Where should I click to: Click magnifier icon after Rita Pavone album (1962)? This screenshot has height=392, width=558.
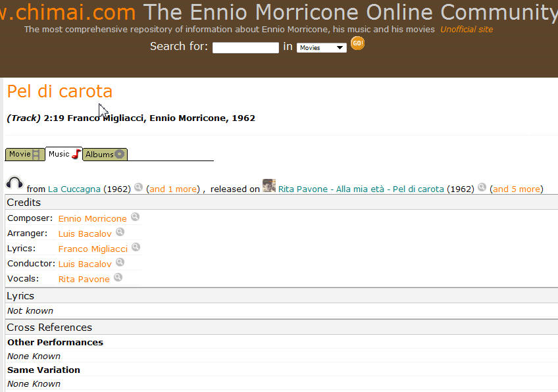pos(482,187)
